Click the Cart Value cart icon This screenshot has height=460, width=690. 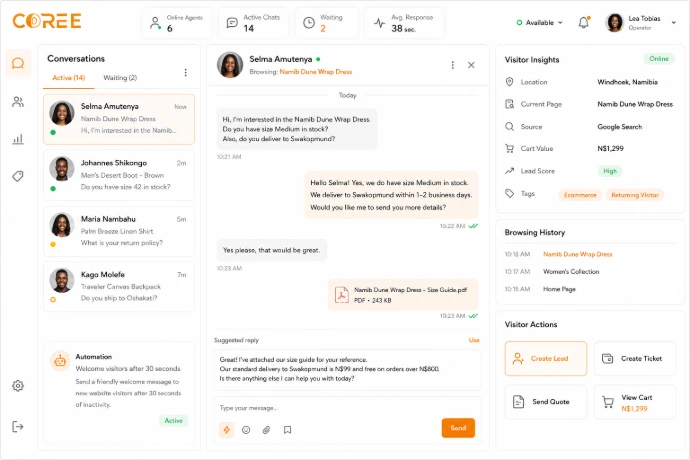[510, 149]
